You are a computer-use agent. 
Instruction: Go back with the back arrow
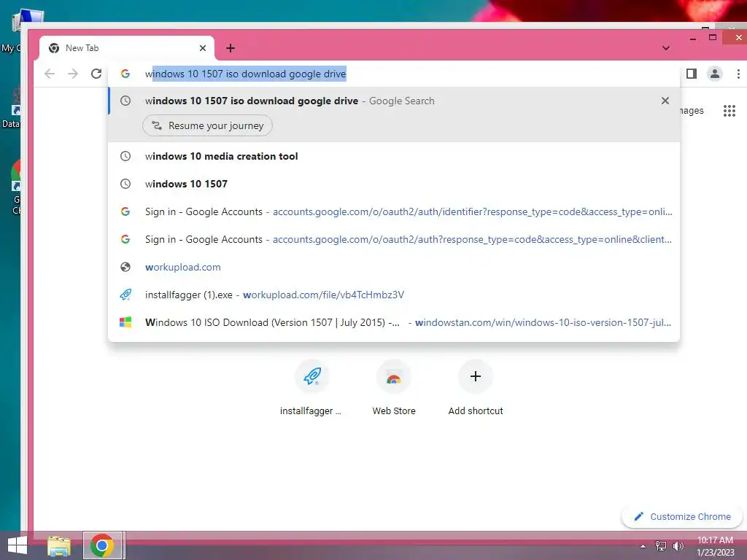[x=50, y=74]
